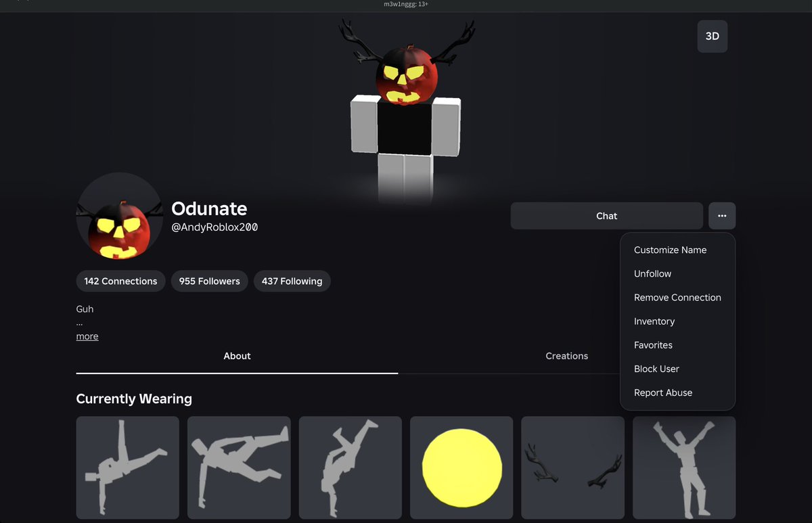Click the Currently Wearing heading

[134, 399]
